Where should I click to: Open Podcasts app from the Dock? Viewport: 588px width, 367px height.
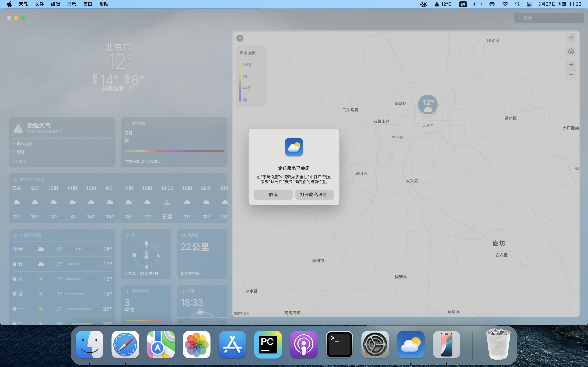pos(303,345)
